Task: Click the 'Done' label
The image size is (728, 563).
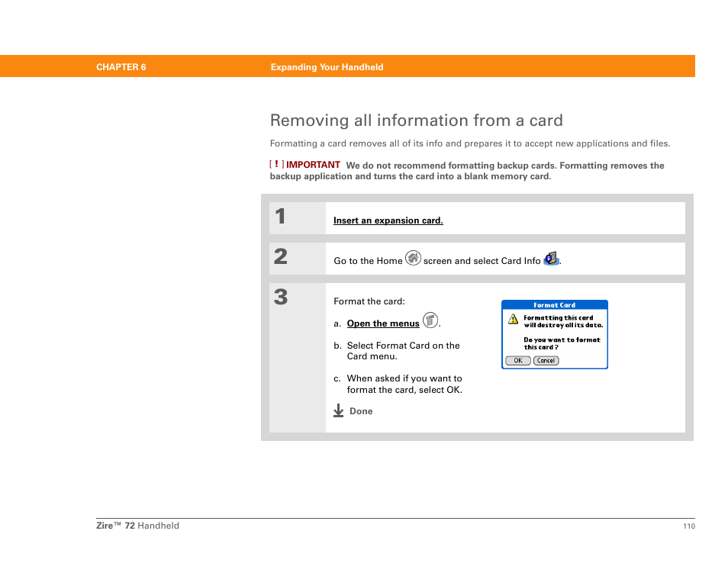Action: [x=361, y=411]
